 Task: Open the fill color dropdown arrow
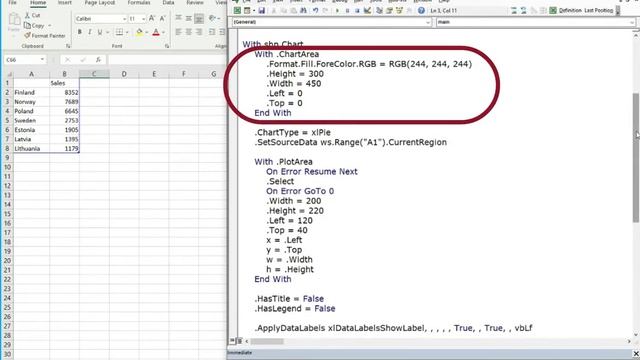point(146,32)
